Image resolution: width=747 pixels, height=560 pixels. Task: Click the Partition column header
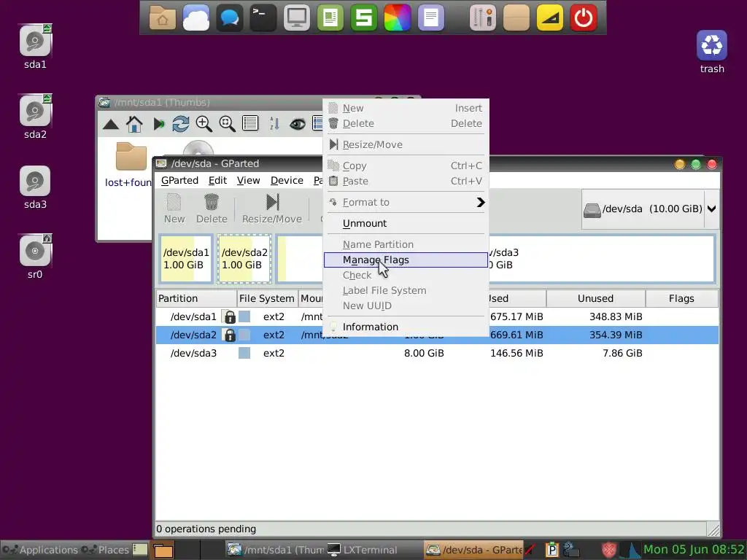pos(196,298)
